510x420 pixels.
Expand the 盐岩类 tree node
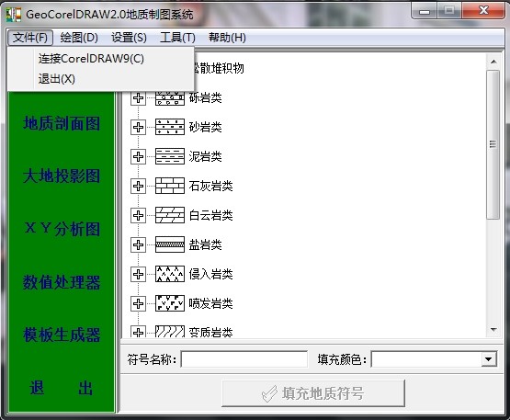(x=138, y=244)
